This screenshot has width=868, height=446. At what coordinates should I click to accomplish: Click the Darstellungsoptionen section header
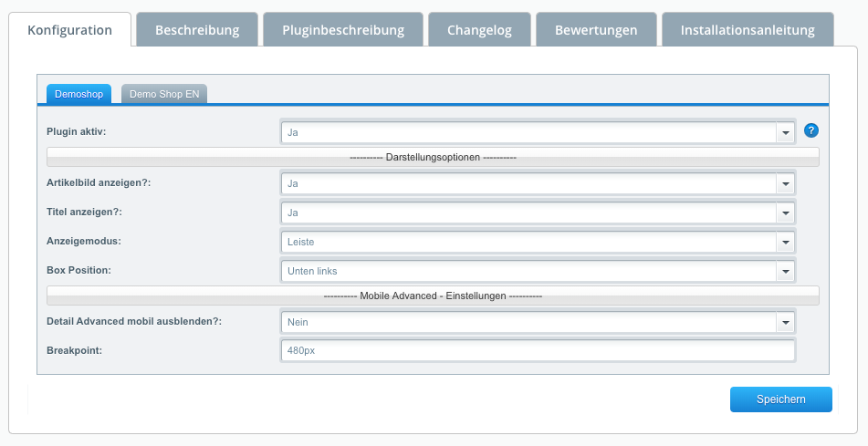tap(433, 157)
